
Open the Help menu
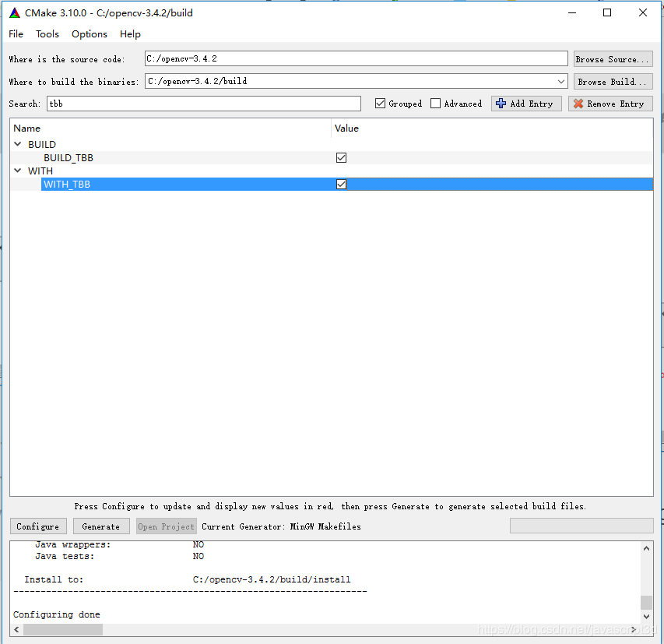click(130, 34)
